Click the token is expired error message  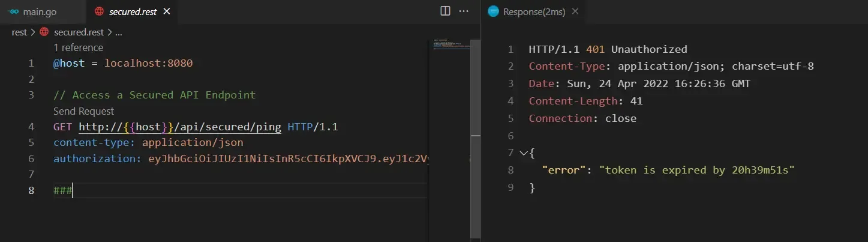(696, 170)
